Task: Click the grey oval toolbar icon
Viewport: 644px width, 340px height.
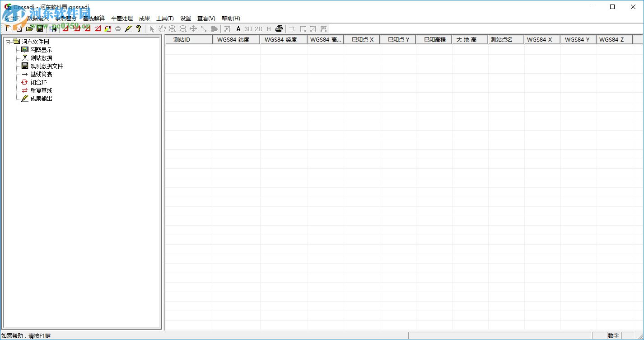Action: pyautogui.click(x=118, y=28)
